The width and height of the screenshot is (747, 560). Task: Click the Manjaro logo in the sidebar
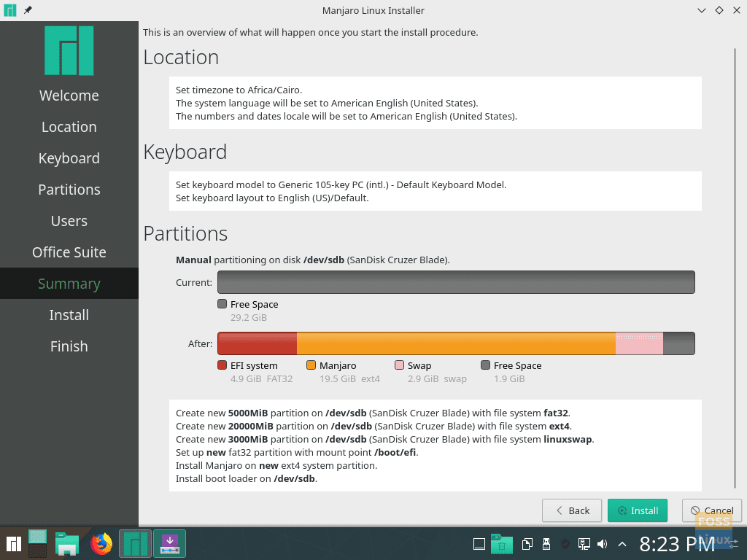(x=69, y=51)
